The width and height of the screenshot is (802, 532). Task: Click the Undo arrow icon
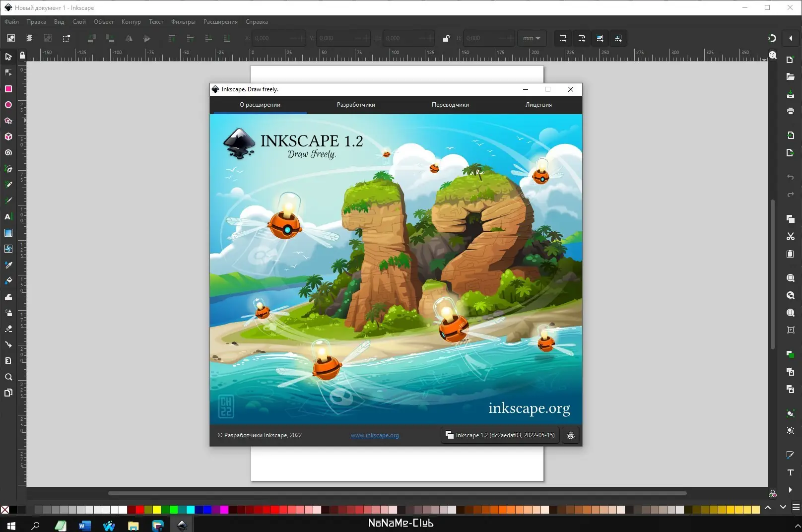(x=790, y=177)
